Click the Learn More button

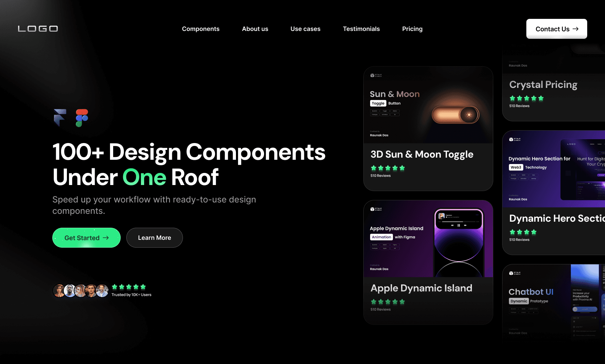[154, 238]
